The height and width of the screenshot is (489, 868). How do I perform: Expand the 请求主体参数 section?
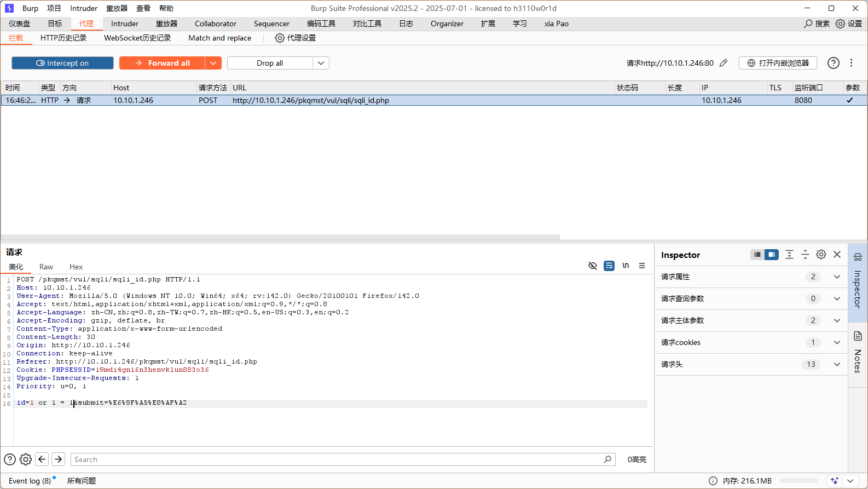(x=837, y=320)
